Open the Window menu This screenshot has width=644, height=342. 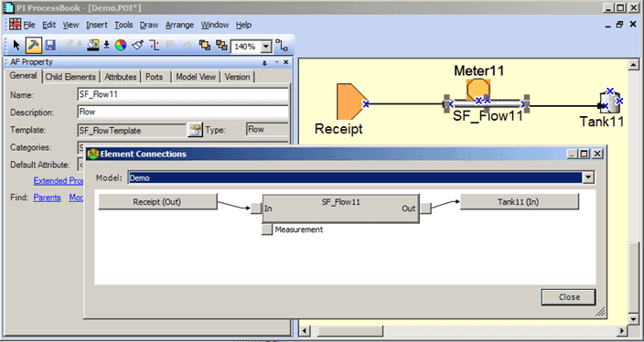[x=215, y=25]
